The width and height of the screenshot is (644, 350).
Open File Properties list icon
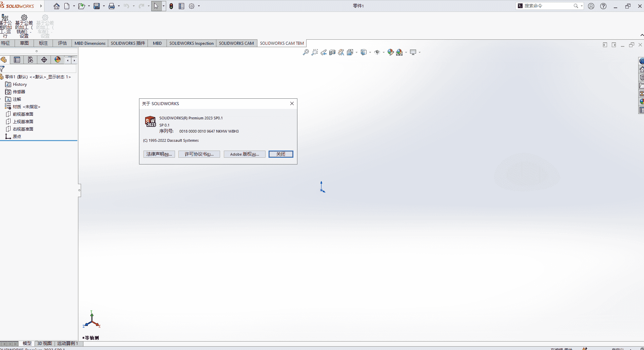click(x=181, y=6)
